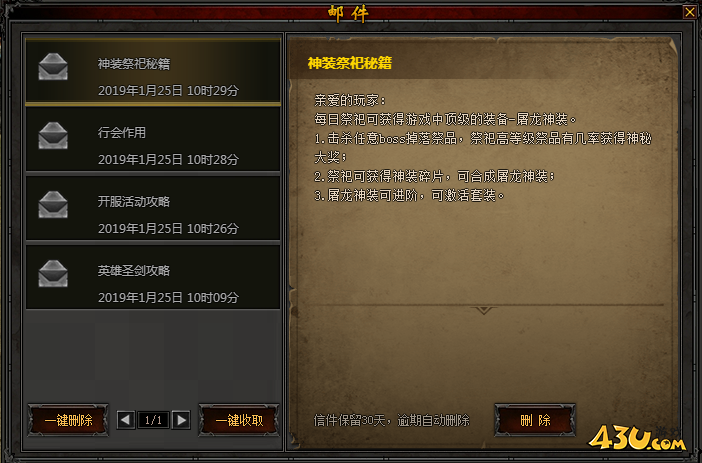
Task: Click the envelope icon beside 英雄圣剑攻略
Action: (53, 273)
